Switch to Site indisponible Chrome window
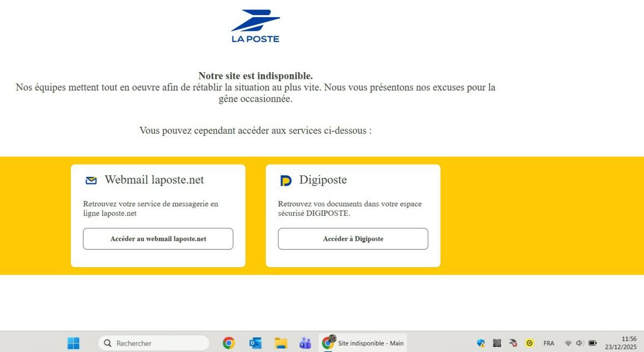Viewport: 644px width, 352px height. (x=363, y=343)
